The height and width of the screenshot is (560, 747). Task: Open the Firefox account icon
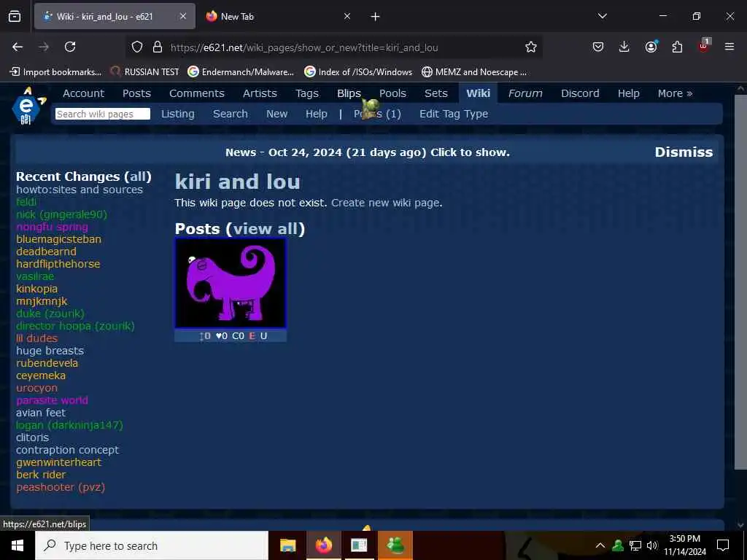point(651,47)
